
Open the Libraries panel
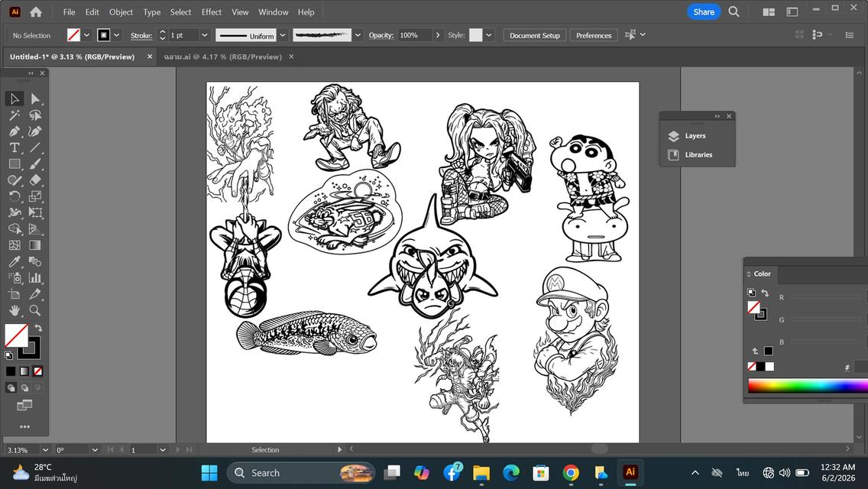[x=698, y=154]
